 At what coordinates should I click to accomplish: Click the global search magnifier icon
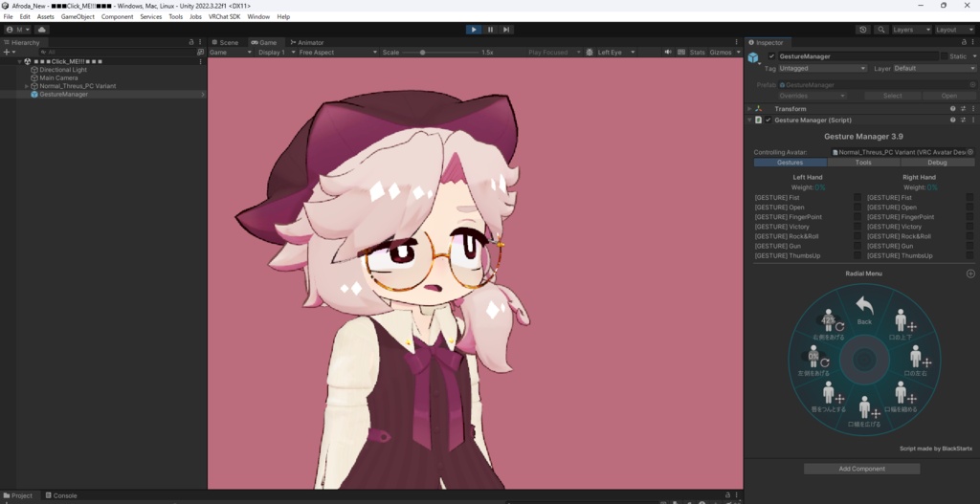tap(880, 30)
